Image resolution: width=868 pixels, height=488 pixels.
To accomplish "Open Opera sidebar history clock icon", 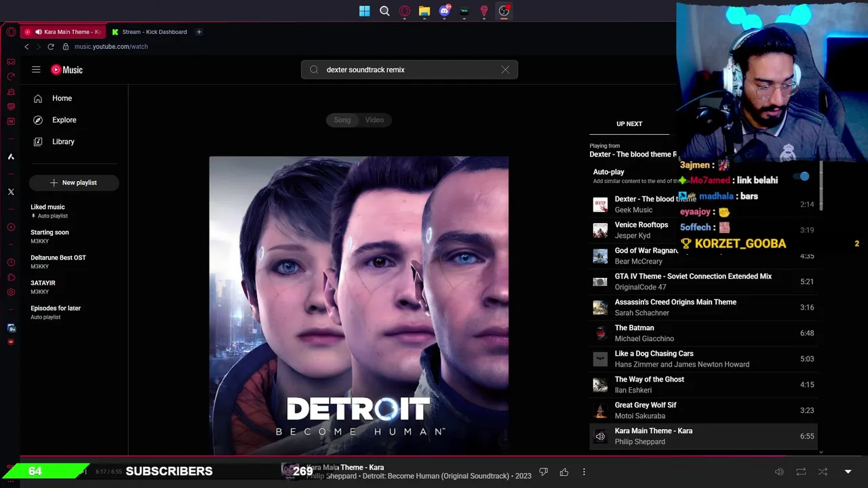I will tap(11, 262).
